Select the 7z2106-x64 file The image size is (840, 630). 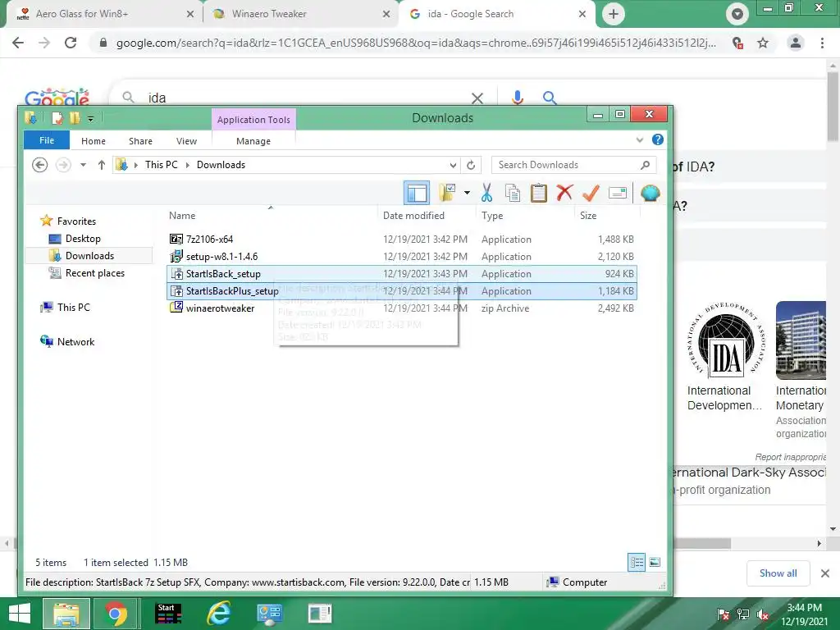402,239
